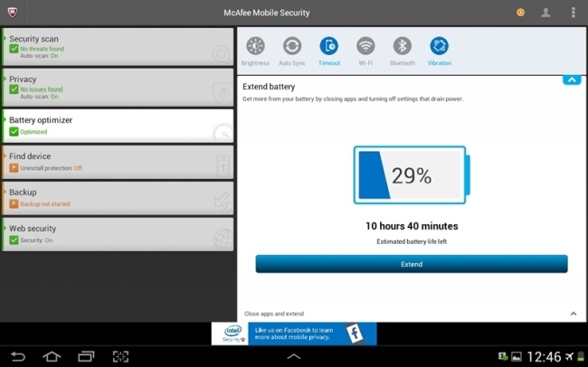Tap the Backup not started status text
Screen dimensions: 588x367
[x=45, y=204]
